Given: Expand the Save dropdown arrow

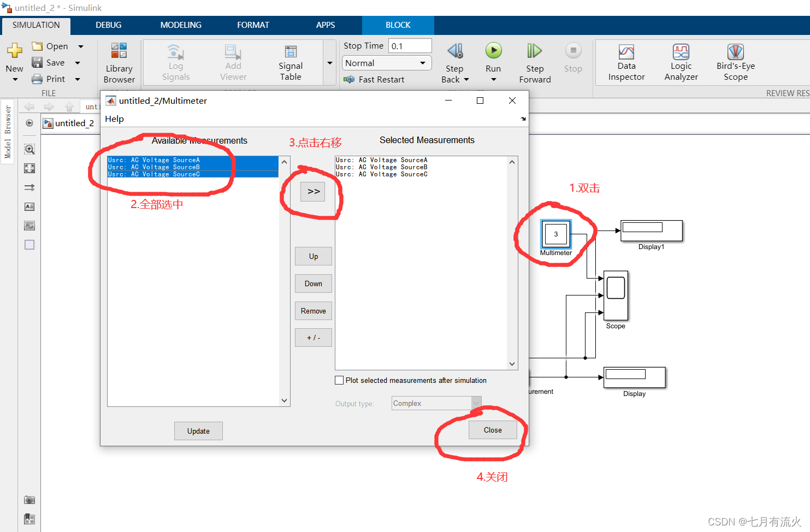Looking at the screenshot, I should coord(78,63).
